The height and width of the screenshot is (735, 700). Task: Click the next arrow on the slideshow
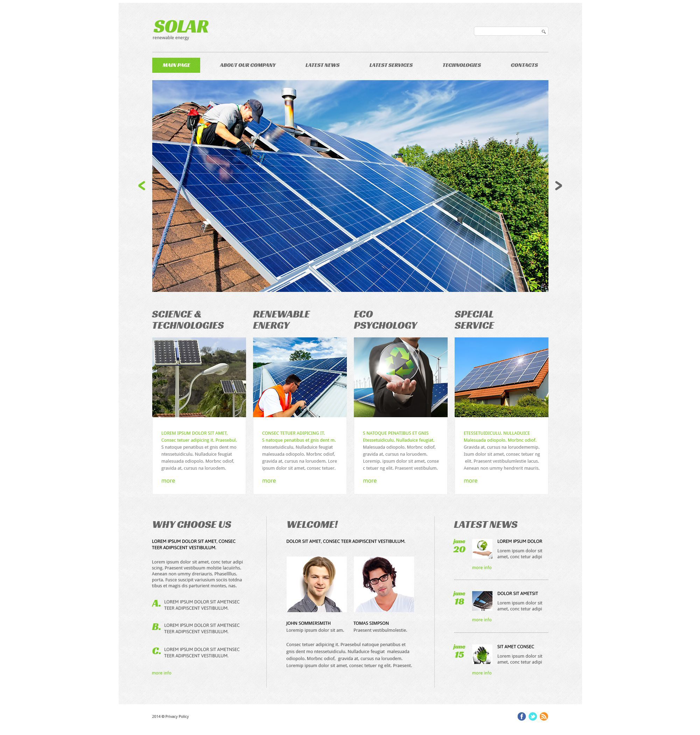[x=558, y=186]
